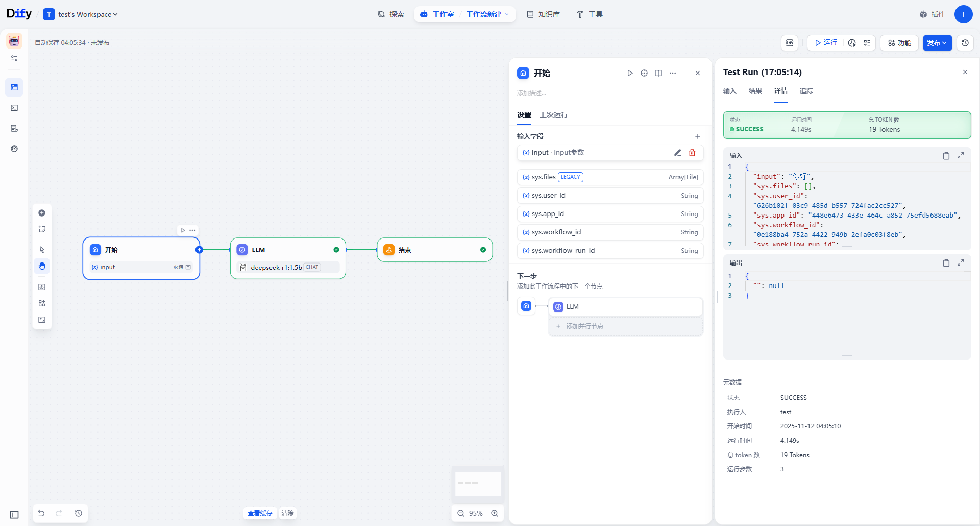Click 添加并行节点 add parallel node

(x=626, y=326)
